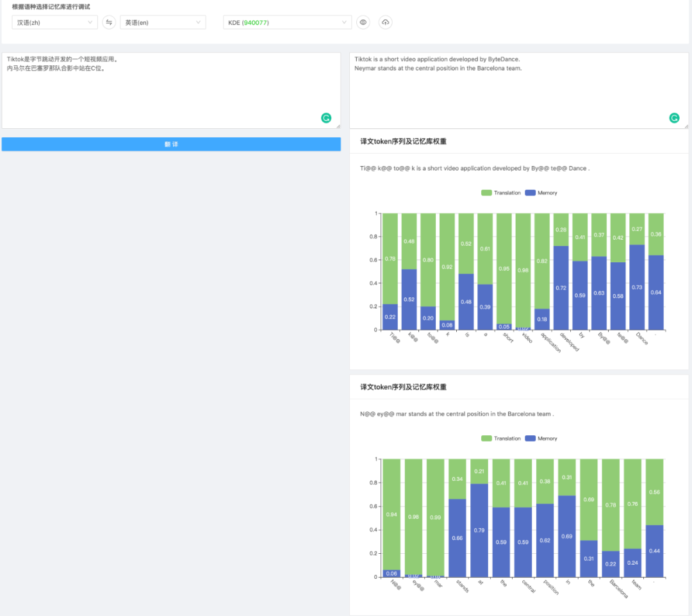Click the swap languages icon
The image size is (692, 616).
click(x=109, y=22)
